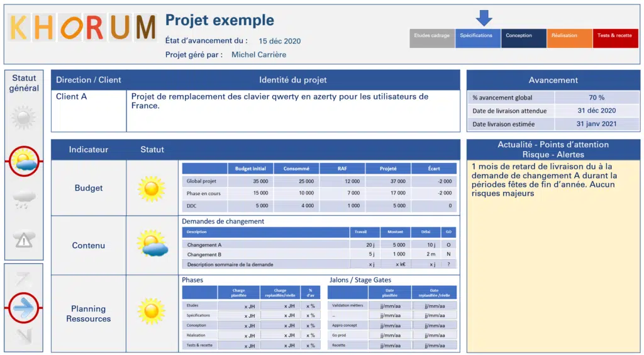
Task: Click estimated delivery date 31 janv 2021
Action: pos(596,123)
